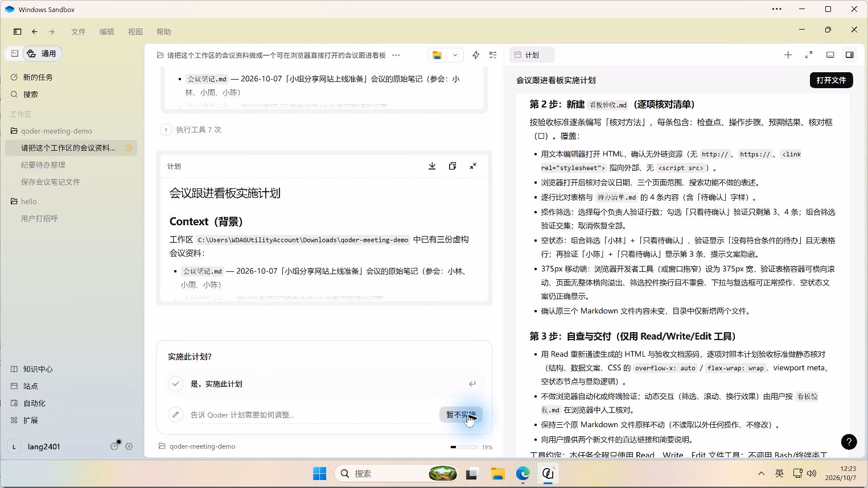Click the taskbar 搜索 box

[x=397, y=473]
